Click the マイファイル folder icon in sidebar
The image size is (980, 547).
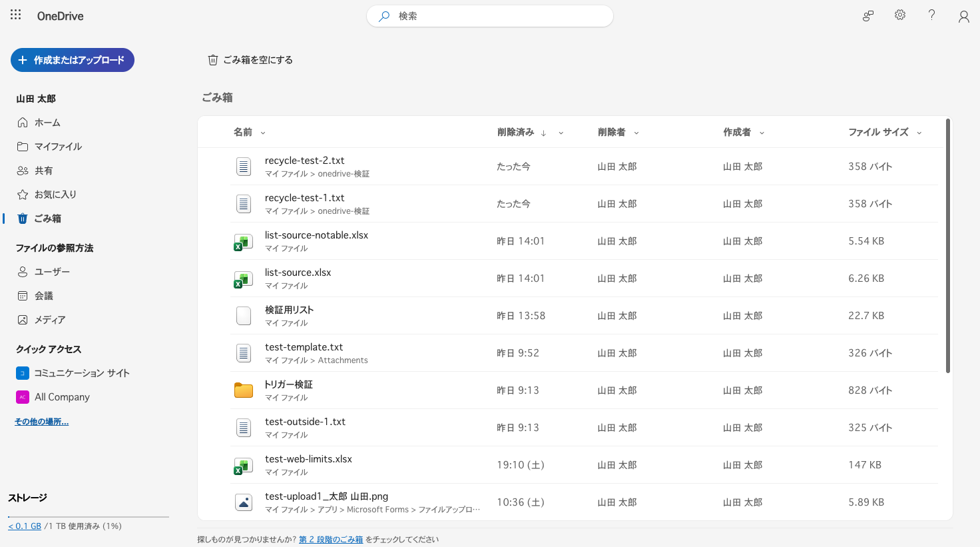point(23,147)
